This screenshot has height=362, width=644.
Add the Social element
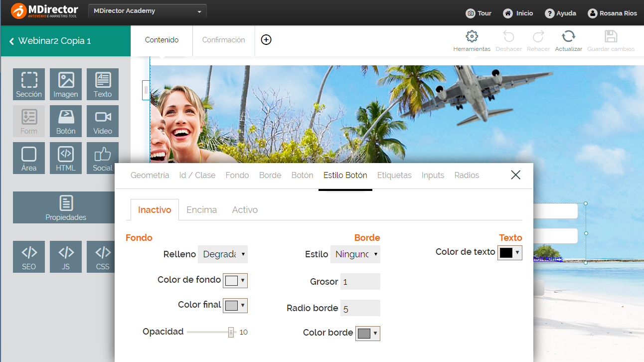point(103,158)
